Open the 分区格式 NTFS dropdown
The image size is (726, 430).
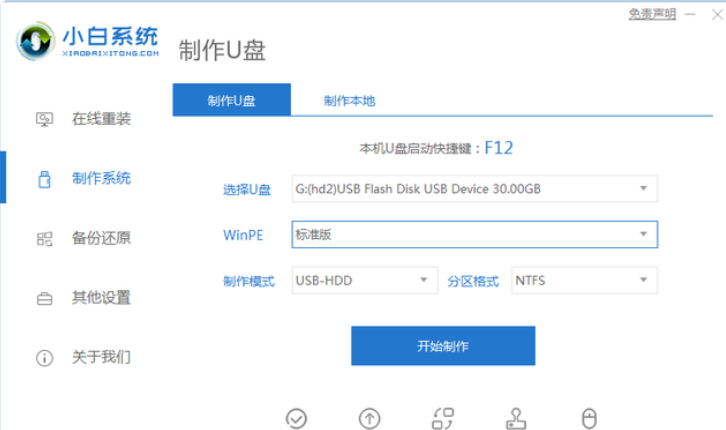tap(643, 281)
